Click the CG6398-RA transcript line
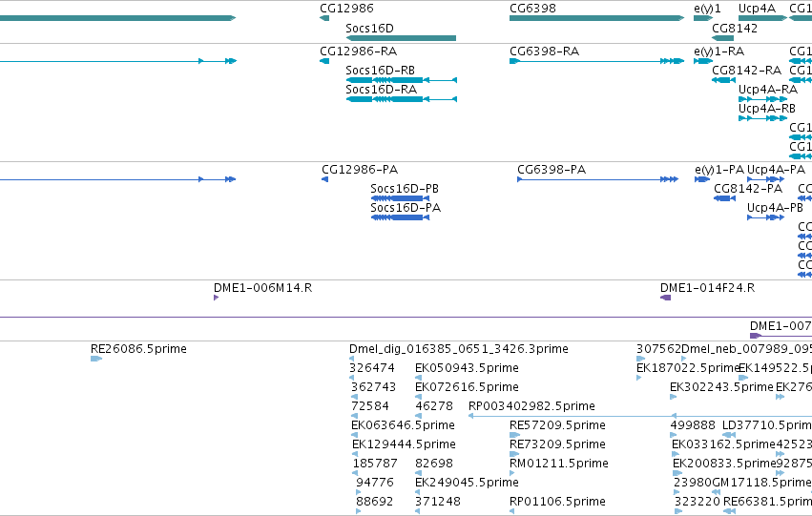The width and height of the screenshot is (812, 516). [596, 61]
